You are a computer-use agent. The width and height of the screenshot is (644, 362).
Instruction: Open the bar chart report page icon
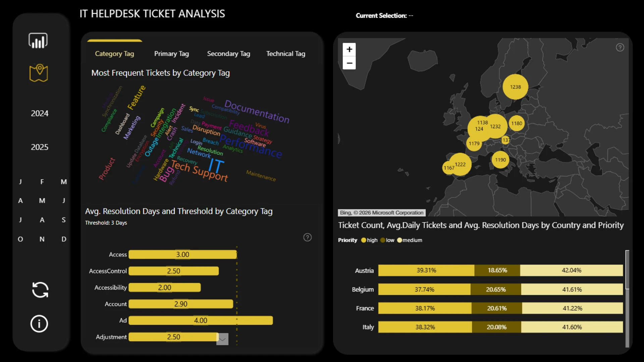(38, 41)
